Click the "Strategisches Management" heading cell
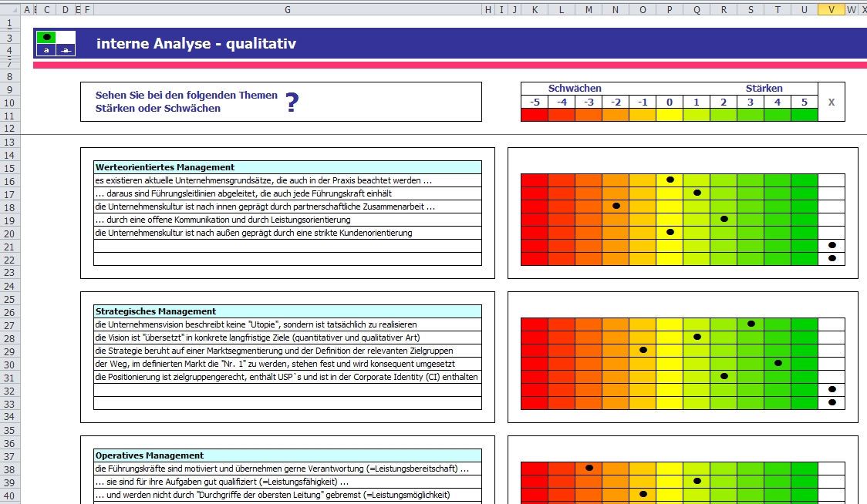867x504 pixels. click(287, 311)
